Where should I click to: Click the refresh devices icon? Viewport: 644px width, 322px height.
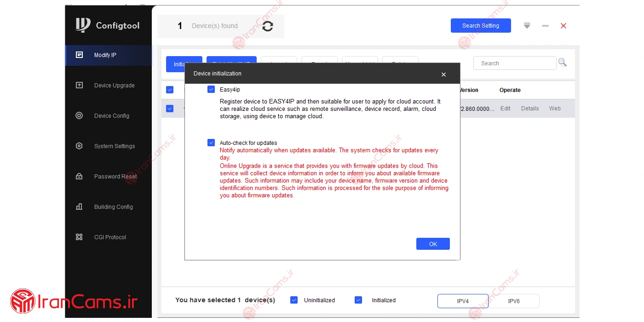tap(268, 26)
